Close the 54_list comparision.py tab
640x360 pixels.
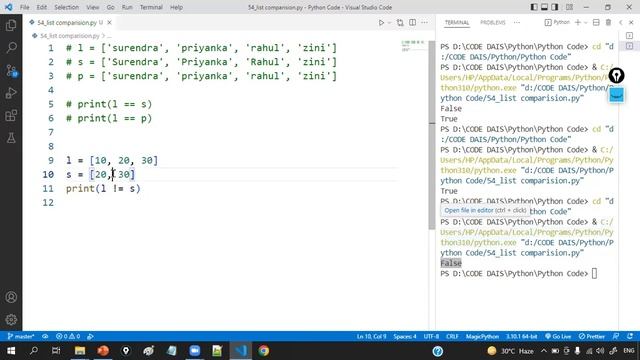click(x=109, y=22)
